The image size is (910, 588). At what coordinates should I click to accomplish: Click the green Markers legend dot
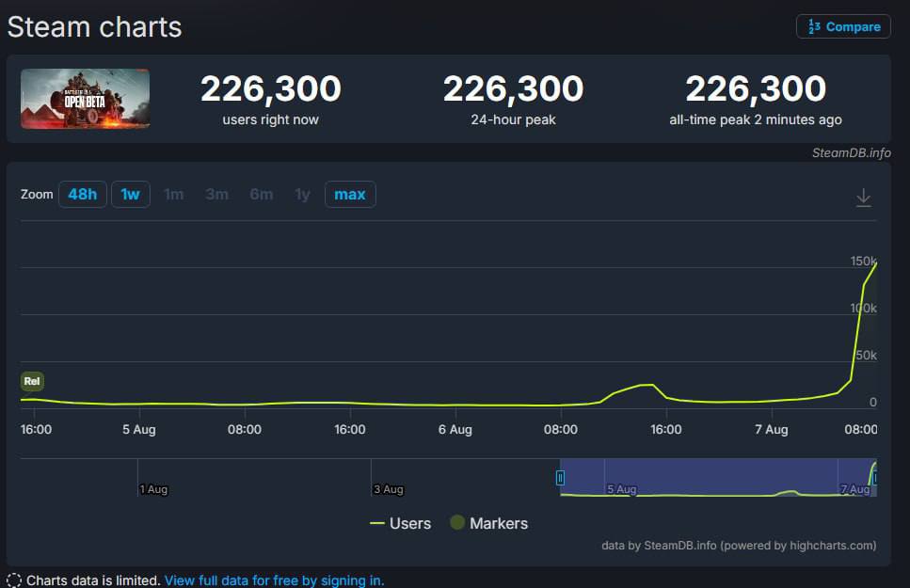(x=456, y=523)
